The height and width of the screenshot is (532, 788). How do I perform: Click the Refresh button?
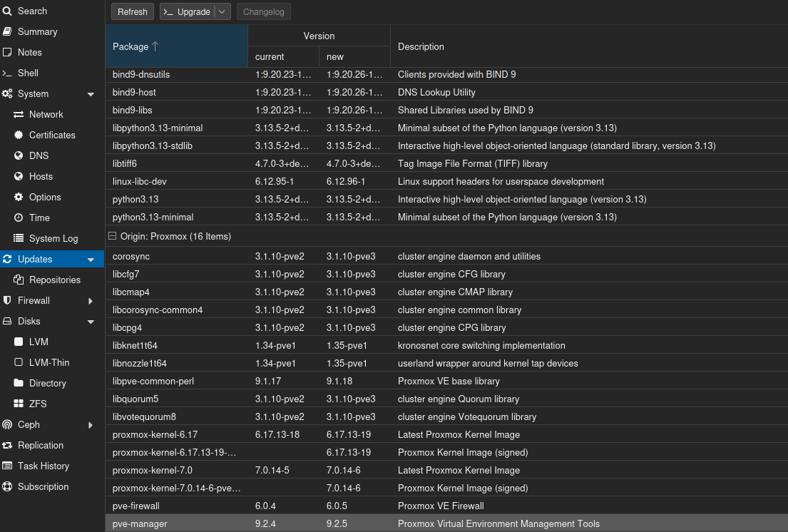pyautogui.click(x=133, y=11)
